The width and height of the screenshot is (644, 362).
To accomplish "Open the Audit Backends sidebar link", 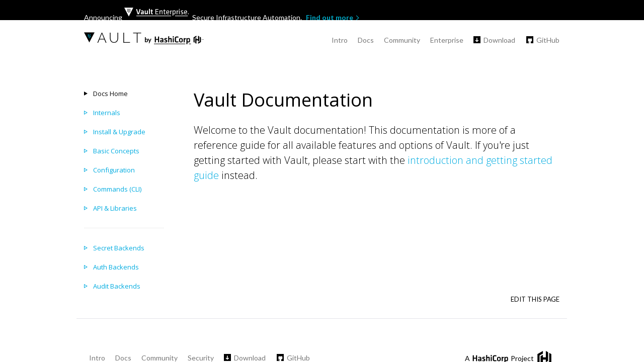I will tap(117, 286).
